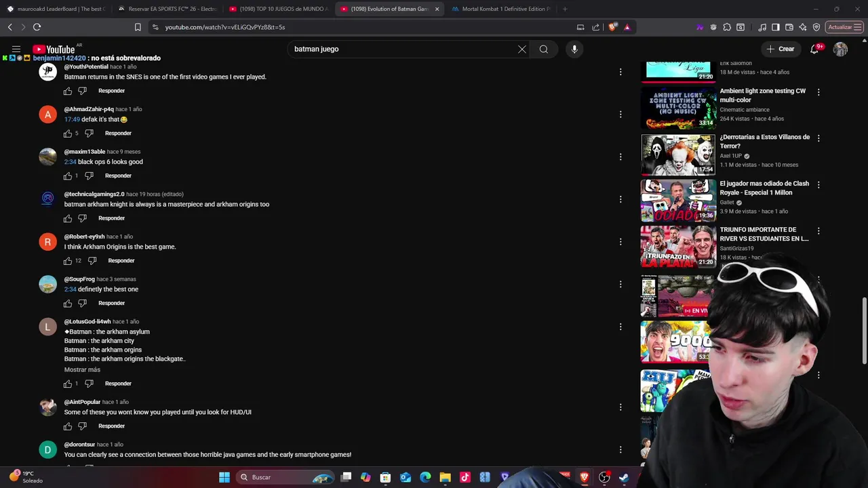Switch to Mortal Kombat 1 Definitive Edition tab
Image resolution: width=868 pixels, height=488 pixels.
[500, 9]
